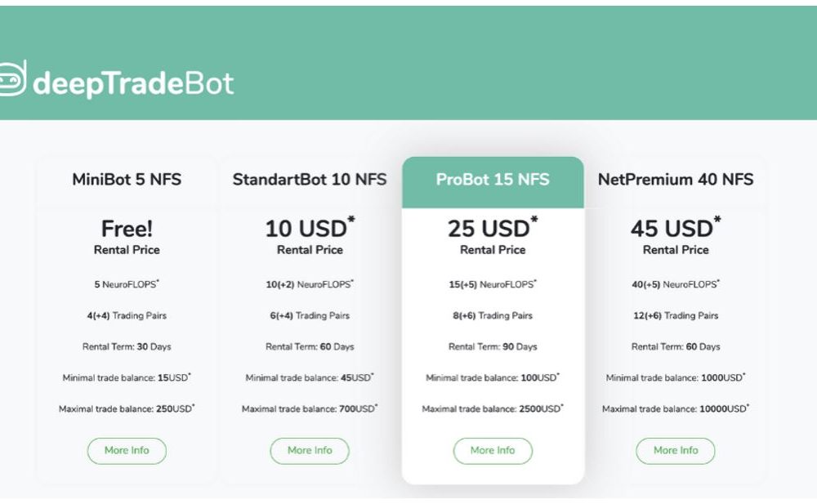817x504 pixels.
Task: Click the 25 USD rental price
Action: 493,228
